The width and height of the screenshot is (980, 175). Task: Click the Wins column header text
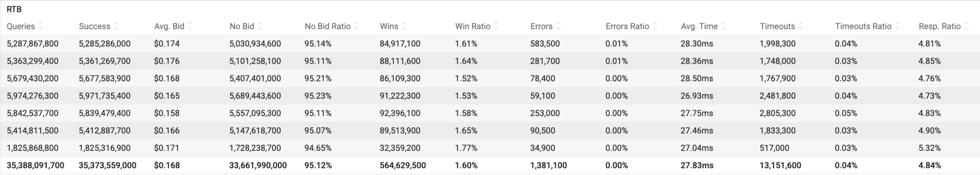389,26
